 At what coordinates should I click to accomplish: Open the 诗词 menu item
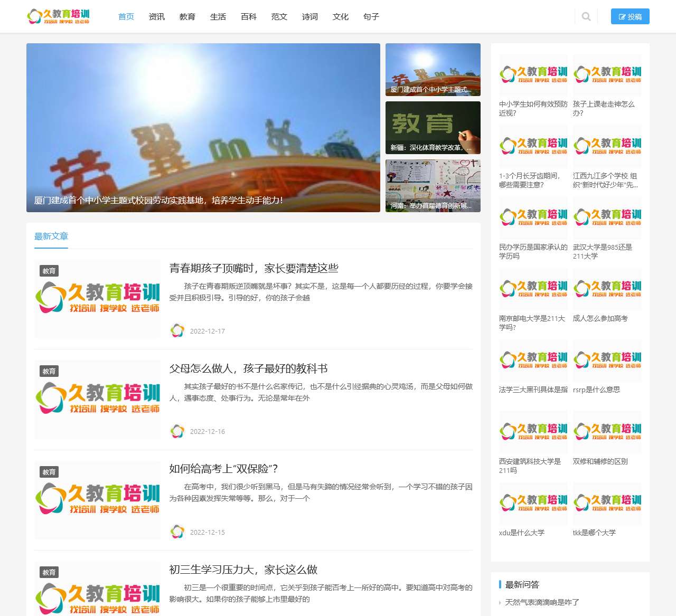pos(310,16)
